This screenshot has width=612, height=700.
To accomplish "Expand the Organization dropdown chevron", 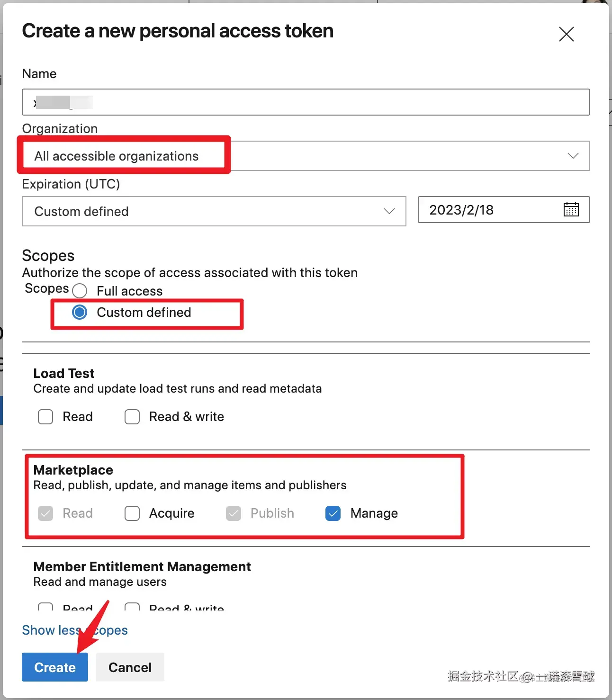I will (x=573, y=156).
